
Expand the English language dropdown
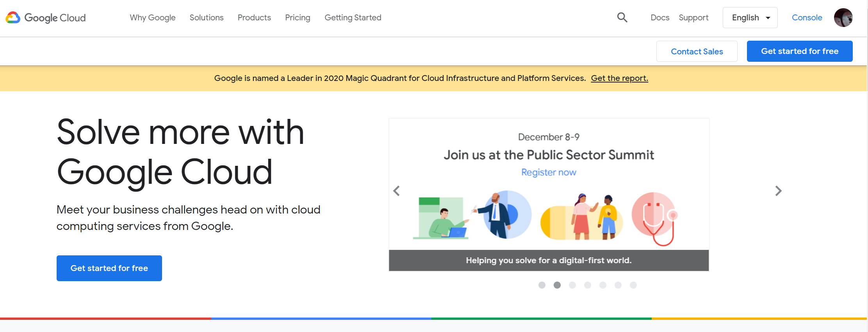[750, 18]
